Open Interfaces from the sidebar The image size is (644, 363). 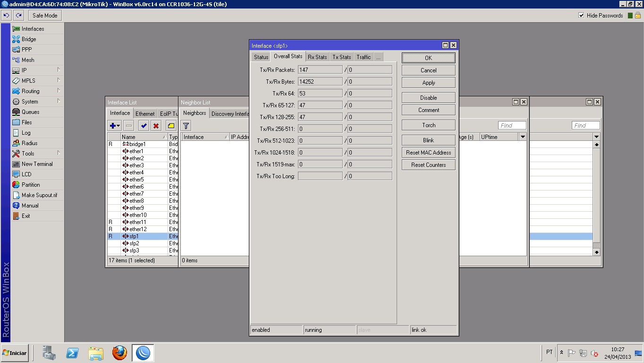pyautogui.click(x=37, y=29)
